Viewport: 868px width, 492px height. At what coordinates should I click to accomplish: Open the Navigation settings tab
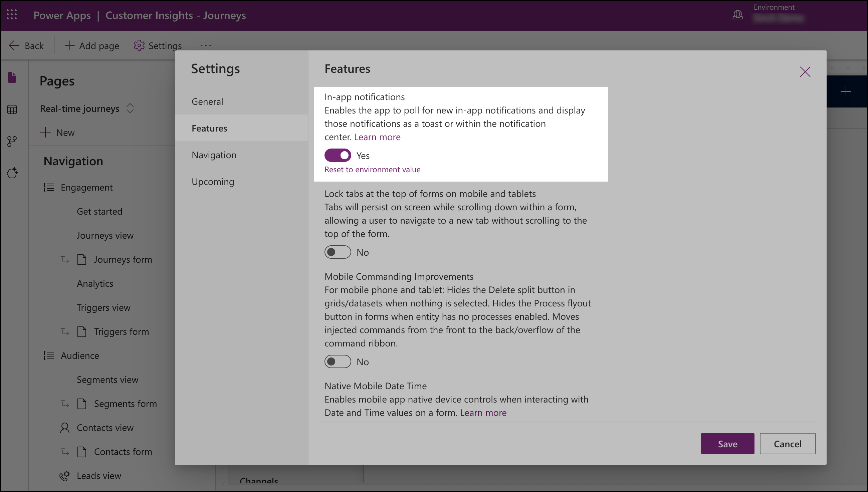tap(241, 155)
